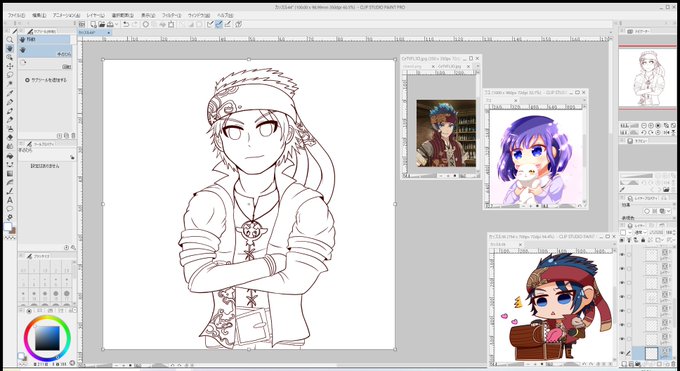This screenshot has height=371, width=680.
Task: Click the Save icon in command bar
Action: click(110, 25)
